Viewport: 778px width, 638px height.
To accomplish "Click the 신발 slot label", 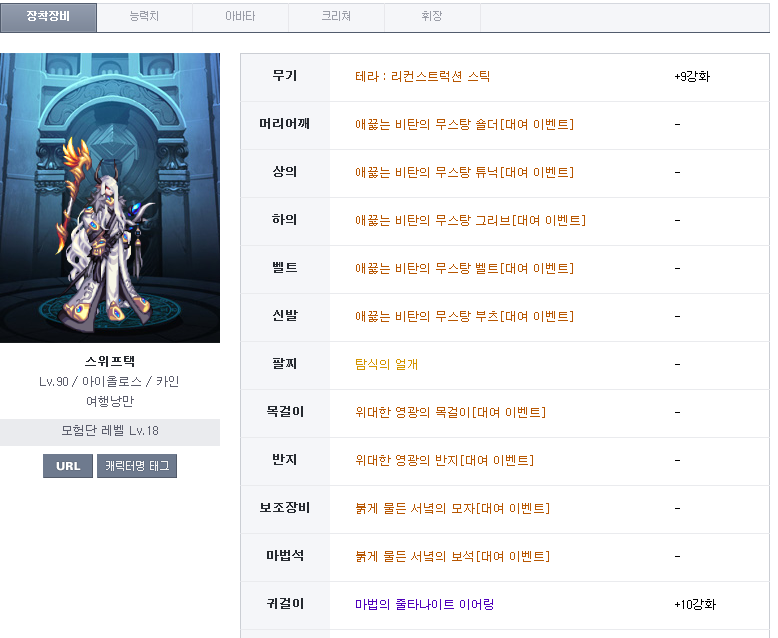I will click(285, 316).
